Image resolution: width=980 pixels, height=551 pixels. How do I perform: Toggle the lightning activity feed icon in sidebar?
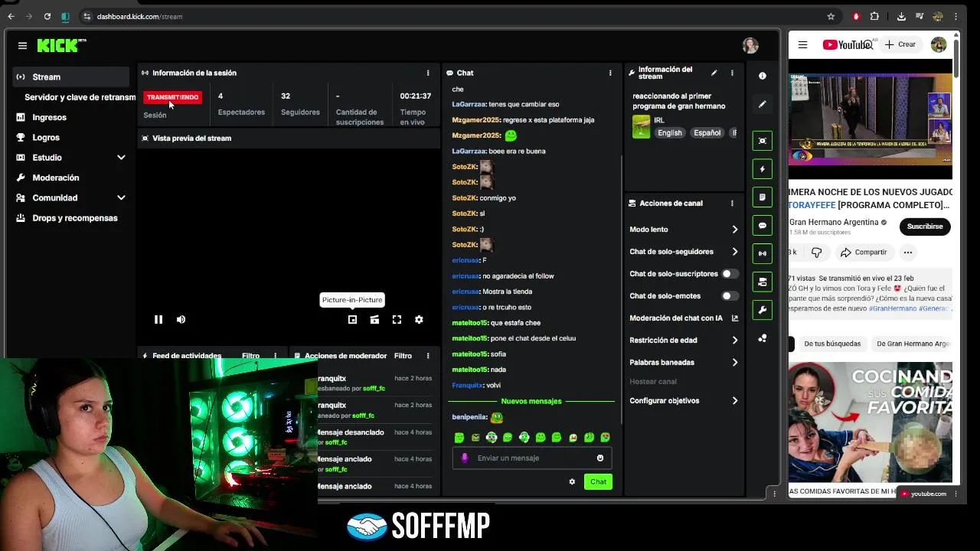[x=762, y=169]
